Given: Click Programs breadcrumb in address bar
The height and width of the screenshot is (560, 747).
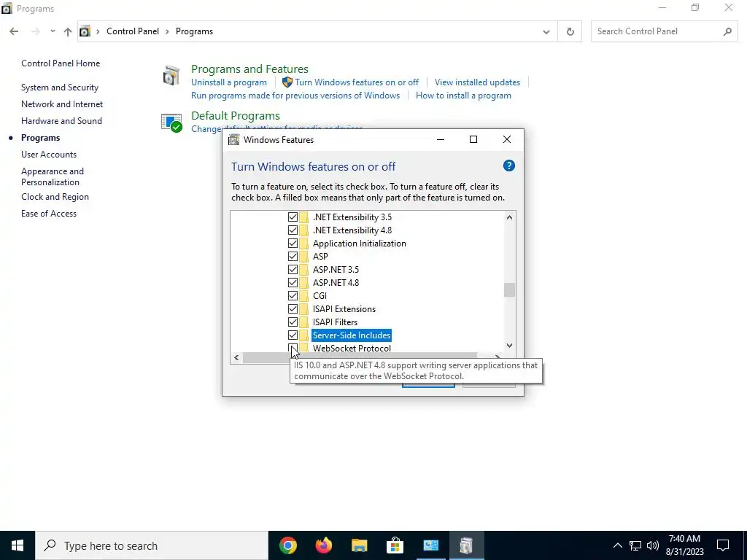Looking at the screenshot, I should pyautogui.click(x=194, y=31).
